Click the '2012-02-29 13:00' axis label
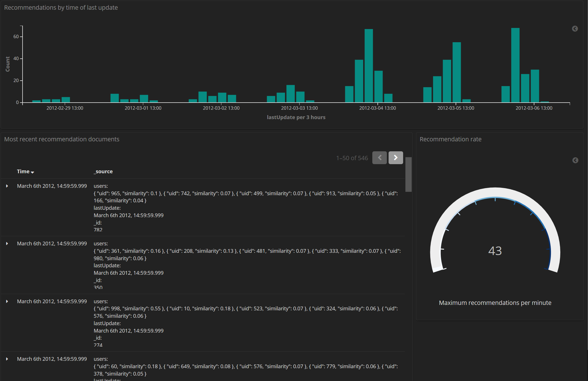The image size is (588, 381). click(65, 108)
